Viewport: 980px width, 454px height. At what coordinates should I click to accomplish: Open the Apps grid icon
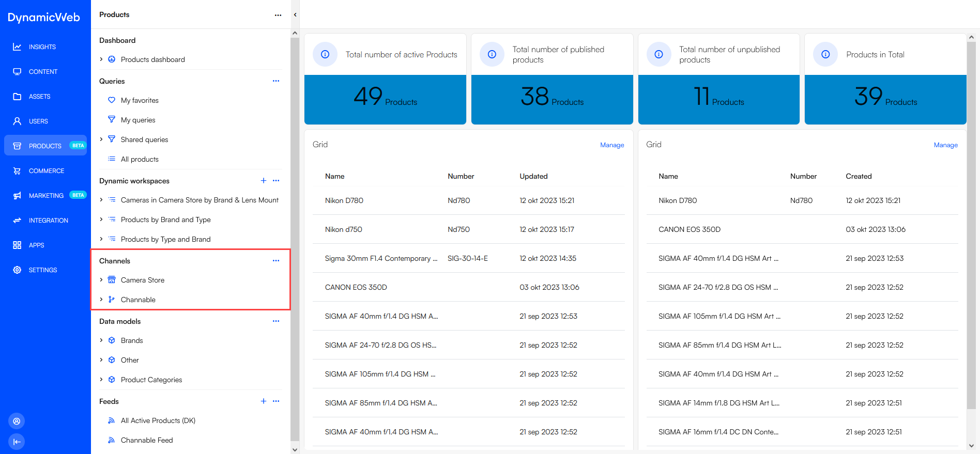click(x=17, y=245)
